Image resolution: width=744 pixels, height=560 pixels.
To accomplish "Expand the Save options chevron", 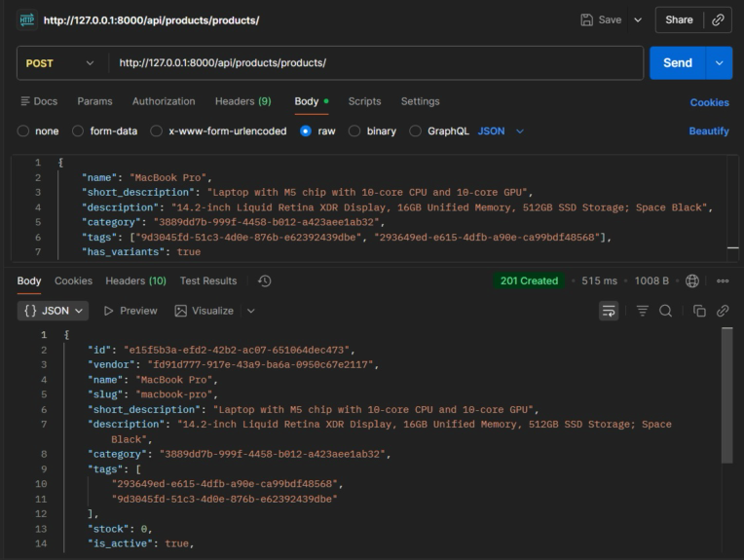I will 638,19.
